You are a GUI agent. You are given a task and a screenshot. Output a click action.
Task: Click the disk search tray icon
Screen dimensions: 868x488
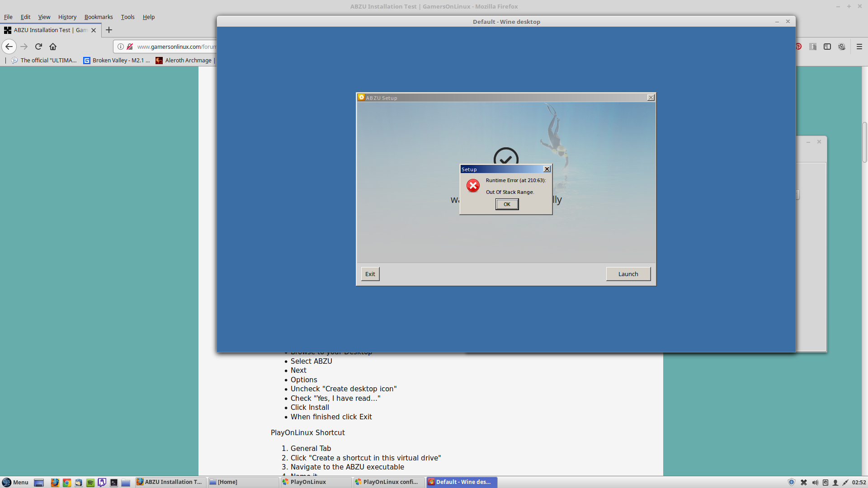[825, 482]
